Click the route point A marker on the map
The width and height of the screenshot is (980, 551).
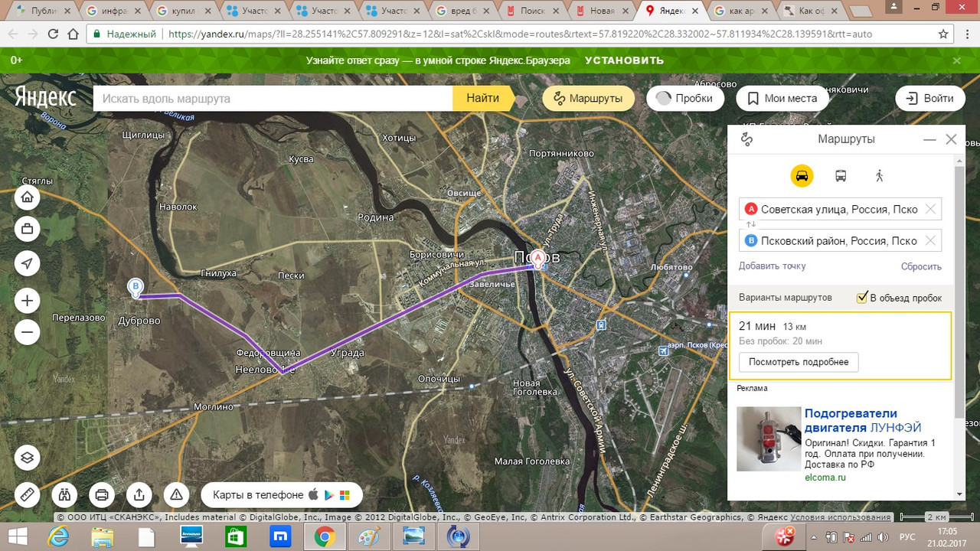point(538,259)
